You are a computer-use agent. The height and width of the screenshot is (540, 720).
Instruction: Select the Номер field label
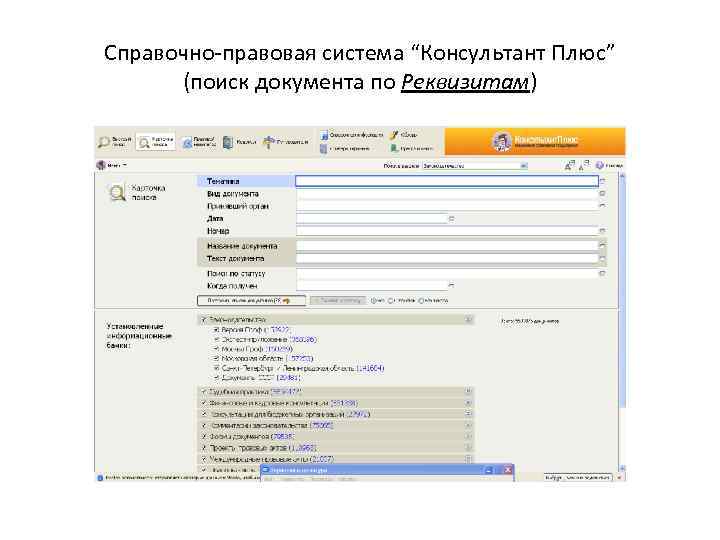(218, 231)
